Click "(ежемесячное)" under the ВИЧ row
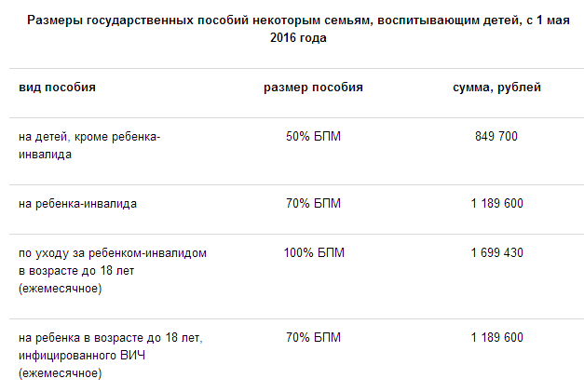This screenshot has width=584, height=392. [60, 373]
